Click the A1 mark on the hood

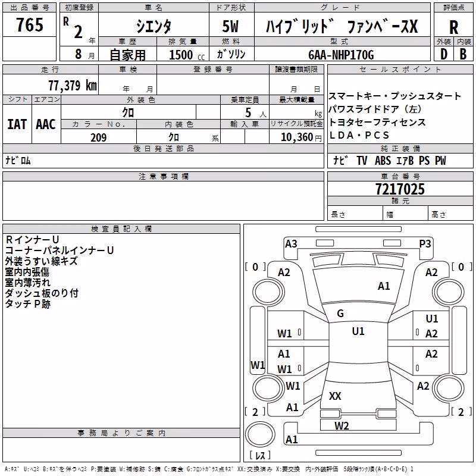pyautogui.click(x=384, y=286)
